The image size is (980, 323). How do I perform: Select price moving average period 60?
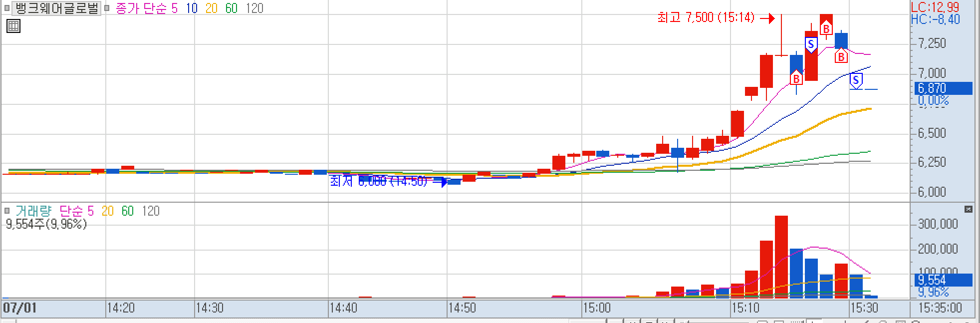(x=232, y=8)
